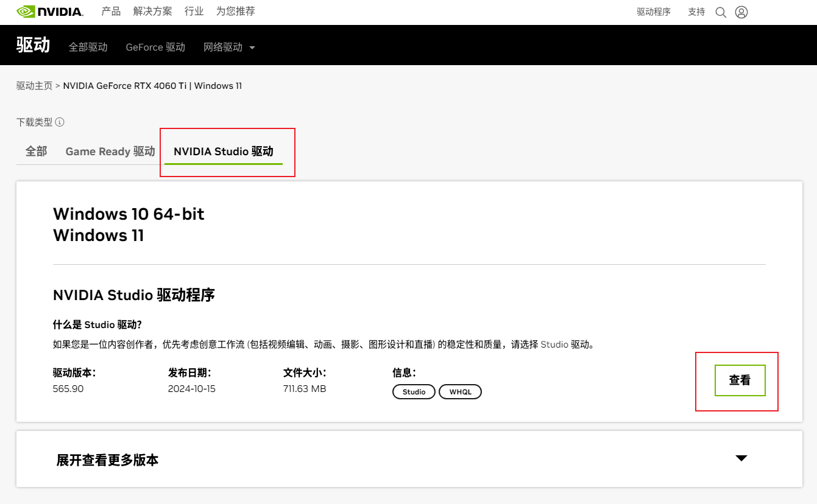
Task: Go to GeForce 驱动
Action: tap(155, 47)
